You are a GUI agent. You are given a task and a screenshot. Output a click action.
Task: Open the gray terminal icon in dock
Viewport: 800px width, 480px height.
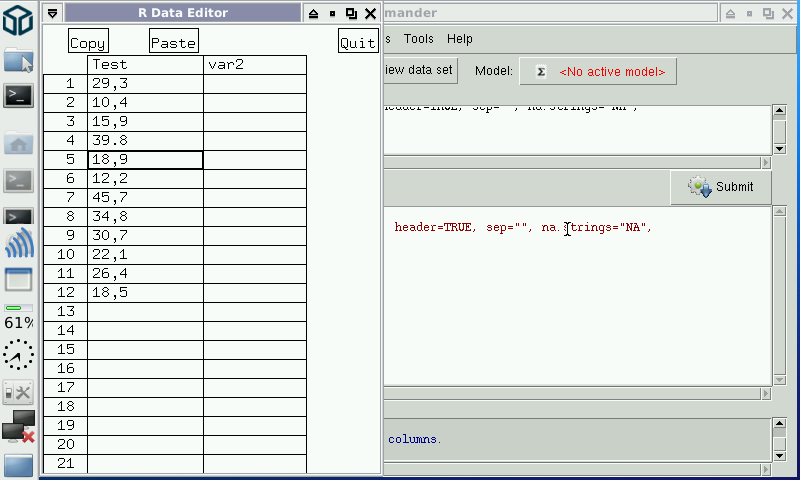click(x=18, y=181)
